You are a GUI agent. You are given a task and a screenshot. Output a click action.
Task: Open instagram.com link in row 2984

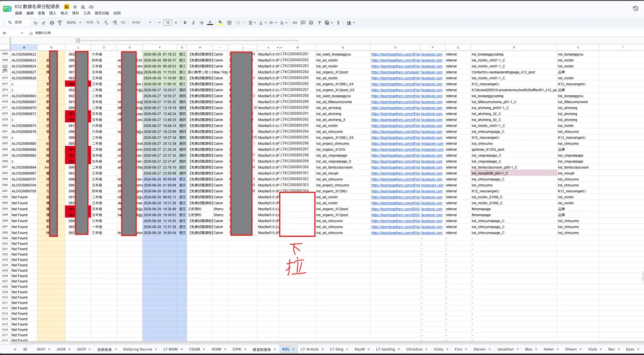click(432, 149)
